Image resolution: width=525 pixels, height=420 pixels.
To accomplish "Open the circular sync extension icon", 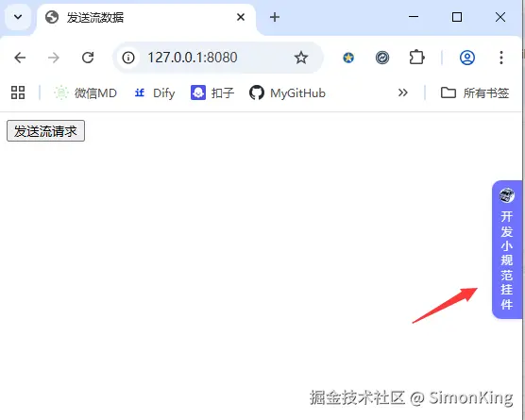I will click(382, 58).
